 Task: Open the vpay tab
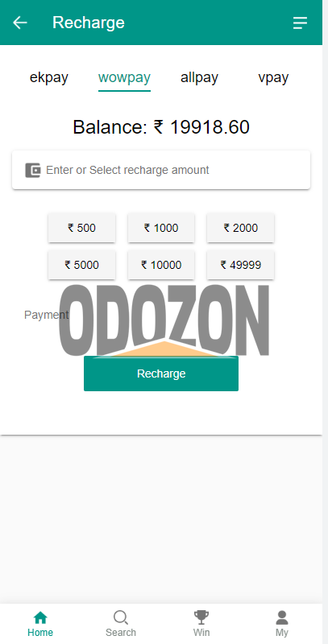273,77
